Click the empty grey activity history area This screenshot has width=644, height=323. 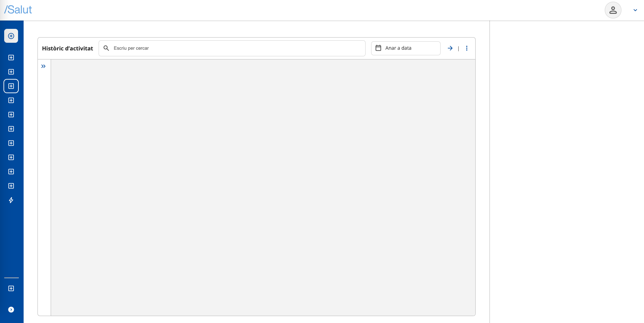pyautogui.click(x=263, y=187)
